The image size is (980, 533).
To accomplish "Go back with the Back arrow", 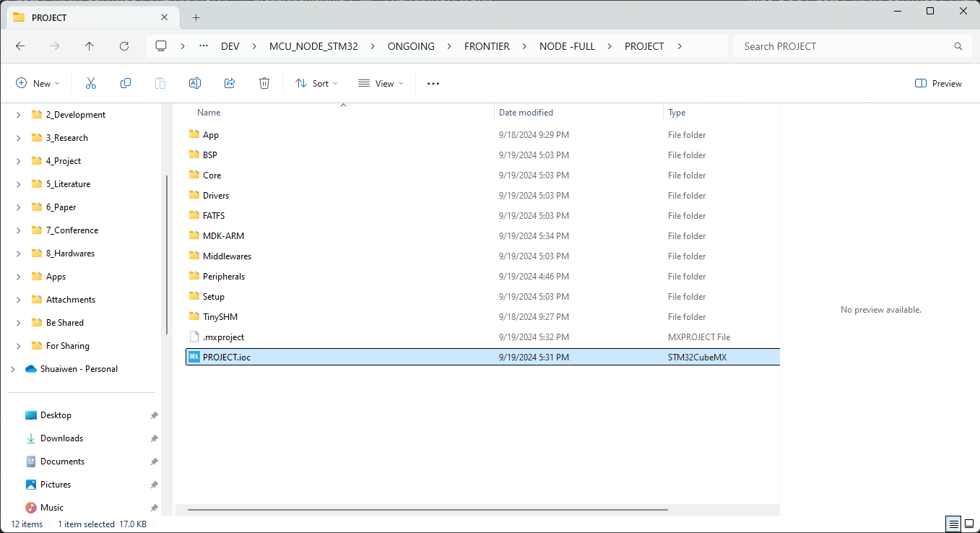I will point(20,46).
